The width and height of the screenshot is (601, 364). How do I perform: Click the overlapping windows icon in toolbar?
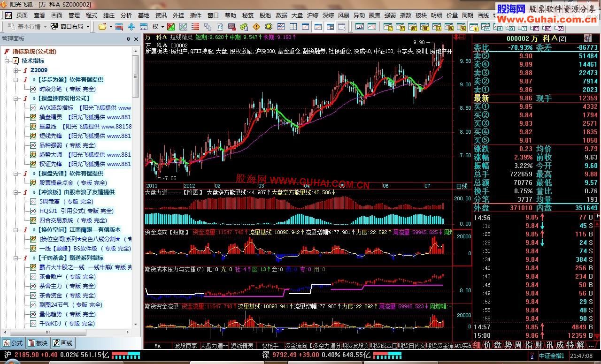point(207,27)
